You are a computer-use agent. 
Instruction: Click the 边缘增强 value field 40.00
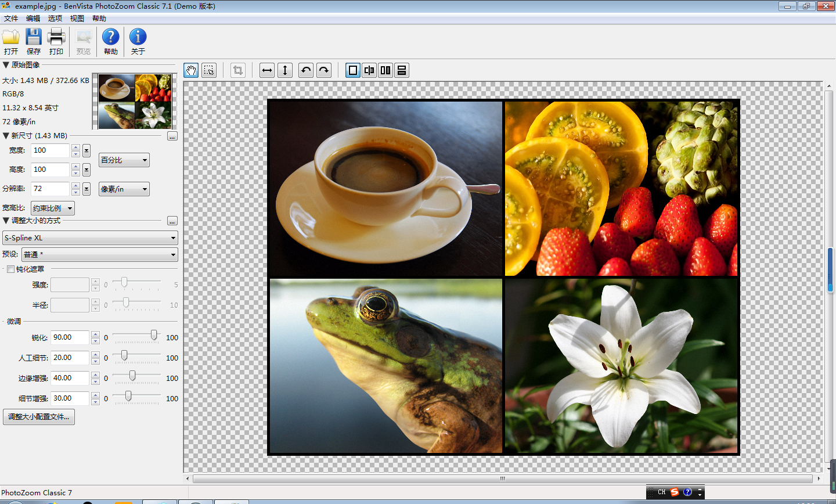point(70,378)
